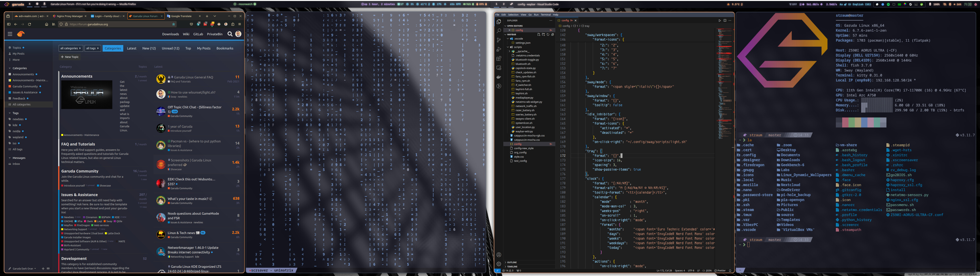Refresh the WAYBAR explorer tree

[x=548, y=34]
